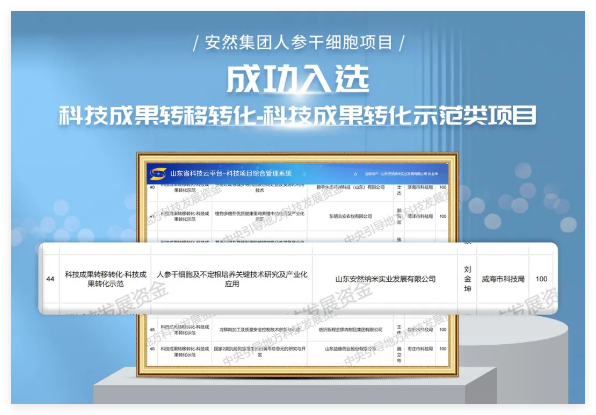This screenshot has height=415, width=596.
Task: Click the small user icon in blue header
Action: 355,174
